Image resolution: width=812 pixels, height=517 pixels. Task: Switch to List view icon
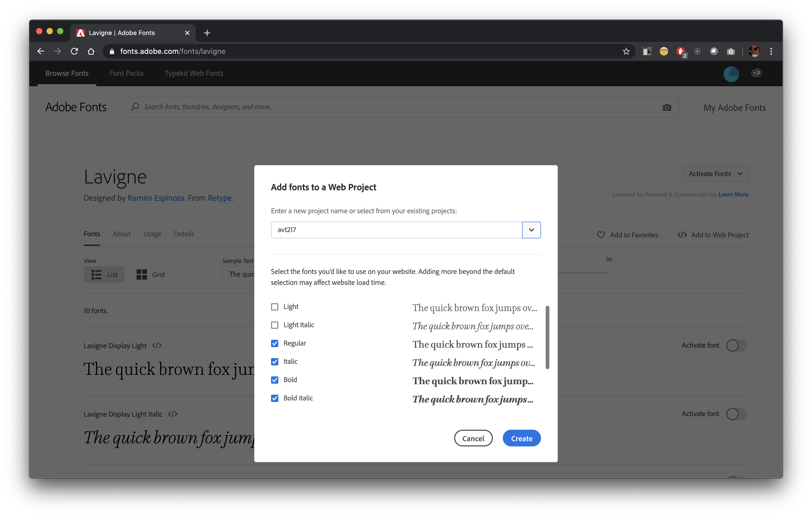click(x=104, y=274)
